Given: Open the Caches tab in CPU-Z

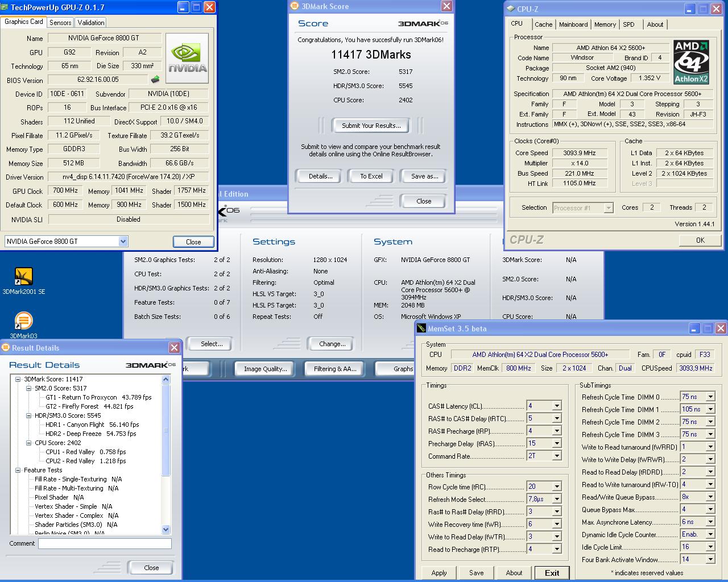Looking at the screenshot, I should tap(543, 24).
